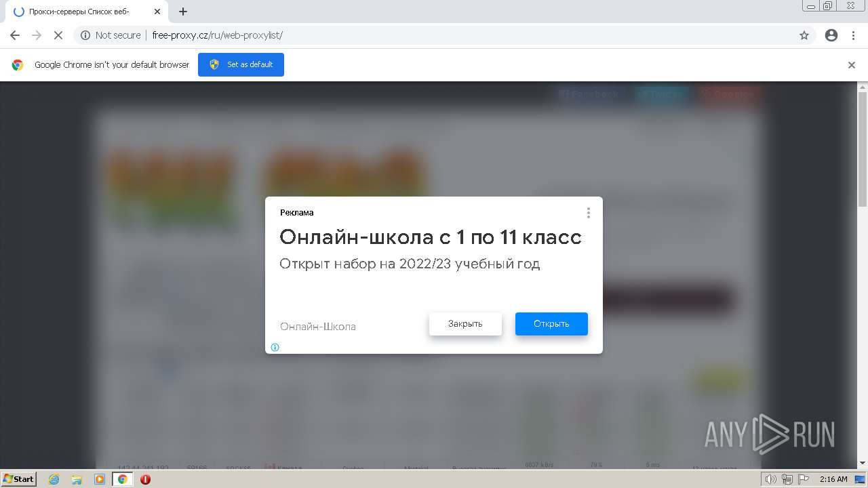The width and height of the screenshot is (868, 488).
Task: Click the 2:16 AM system clock
Action: (833, 479)
